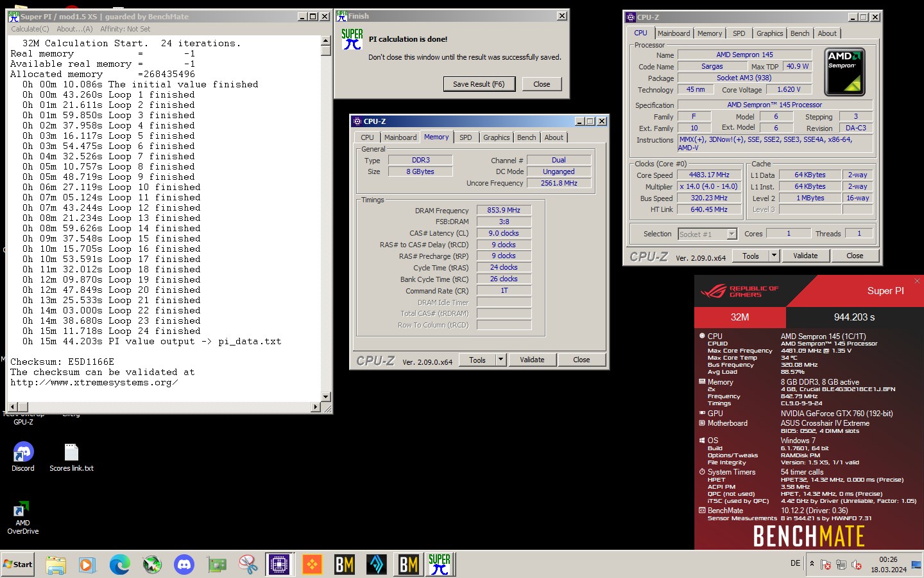Click Close button at bottom of CPU-Z memory window
924x578 pixels.
point(581,360)
